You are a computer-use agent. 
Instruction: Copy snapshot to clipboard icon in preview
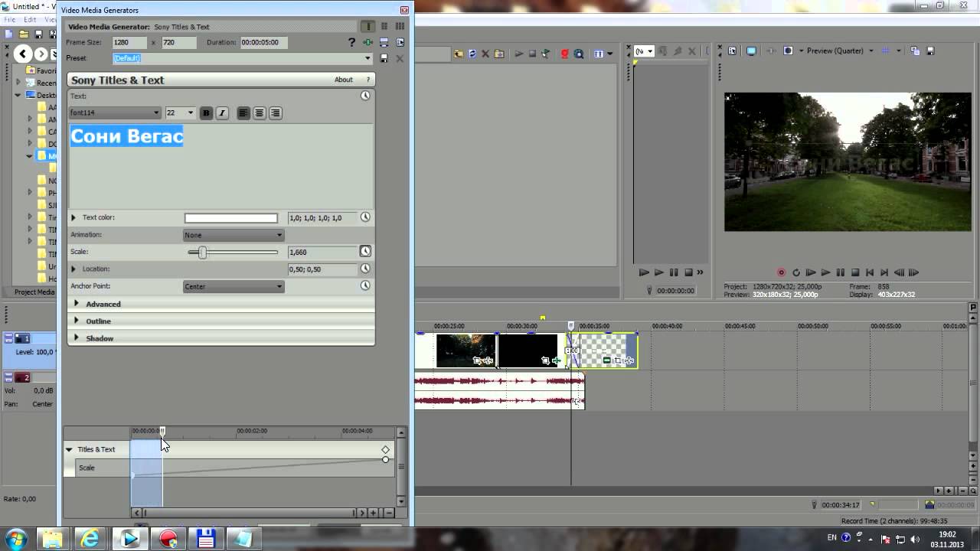point(915,51)
